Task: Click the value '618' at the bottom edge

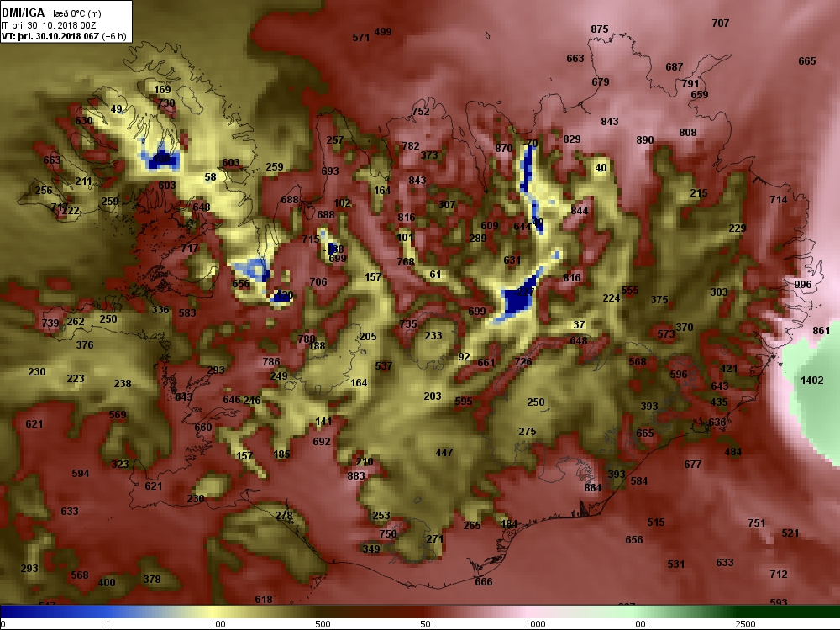Action: pos(264,600)
